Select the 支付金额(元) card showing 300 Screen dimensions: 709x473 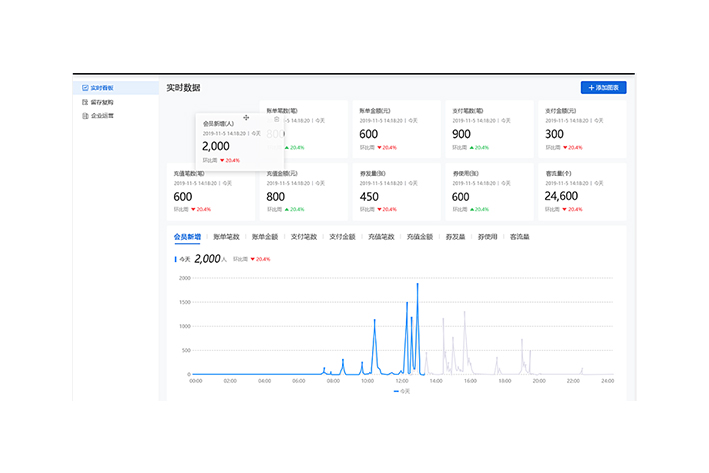click(582, 129)
